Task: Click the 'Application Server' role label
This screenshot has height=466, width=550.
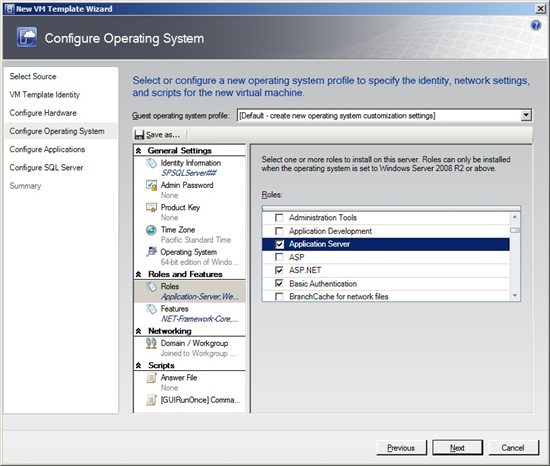Action: click(319, 244)
